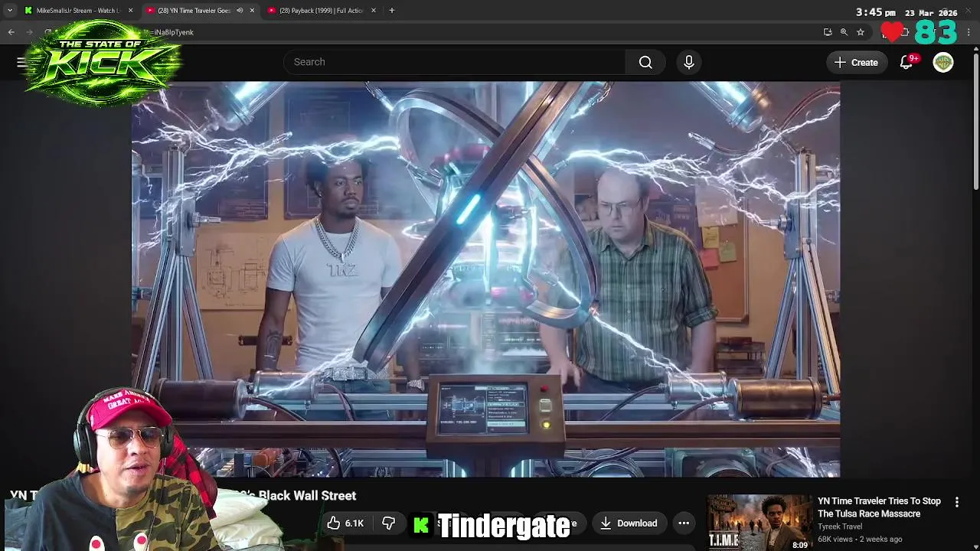The image size is (980, 551).
Task: Open the account avatar menu
Action: point(943,63)
